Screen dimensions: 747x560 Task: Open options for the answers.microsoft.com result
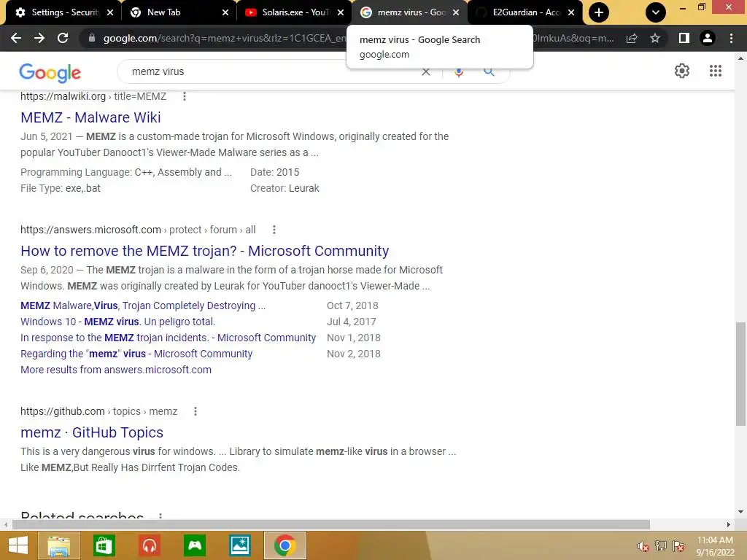(x=274, y=230)
